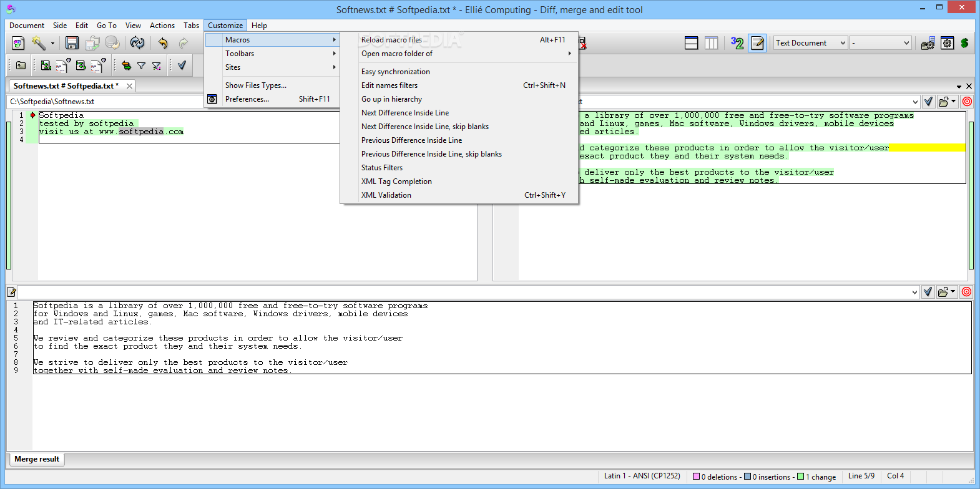
Task: Expand Open macro folder of submenu
Action: (459, 54)
